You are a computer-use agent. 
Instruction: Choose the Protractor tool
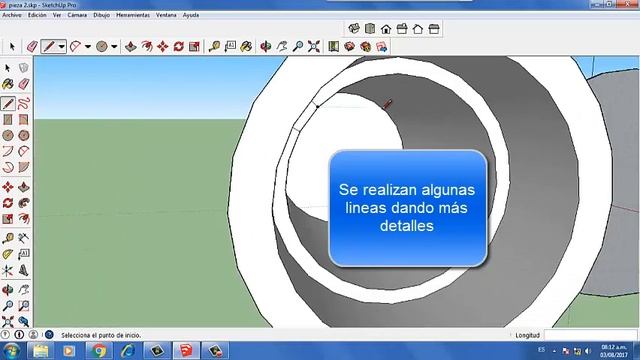[x=8, y=254]
